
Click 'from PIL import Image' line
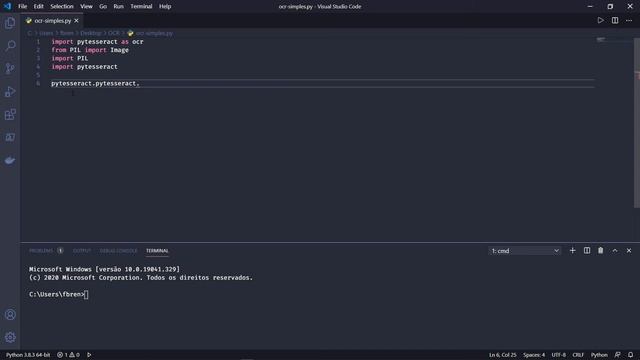tap(90, 50)
